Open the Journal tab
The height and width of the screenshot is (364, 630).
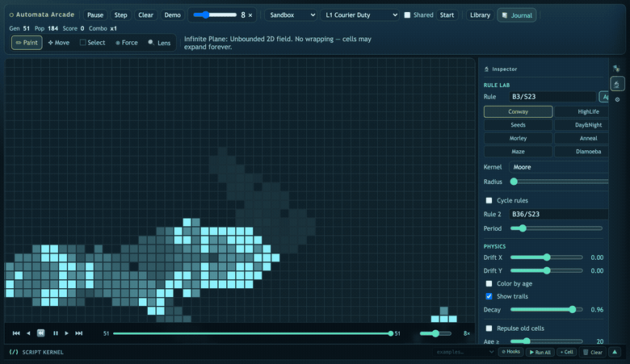tap(517, 15)
